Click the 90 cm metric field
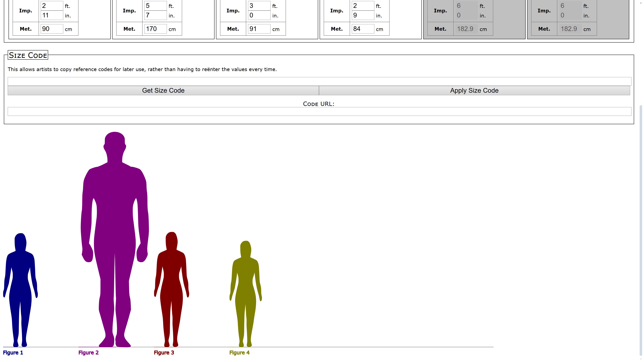The image size is (644, 362). [x=52, y=29]
